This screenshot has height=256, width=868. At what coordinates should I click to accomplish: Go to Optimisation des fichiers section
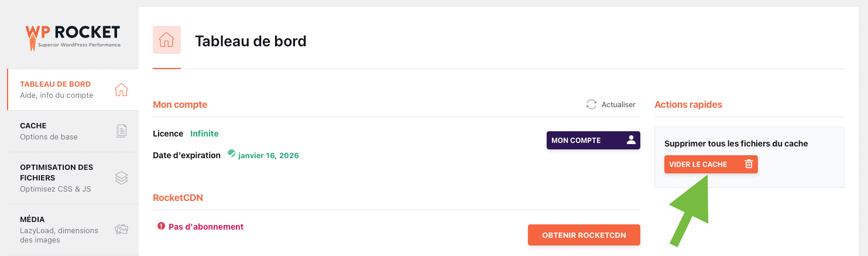coord(56,178)
